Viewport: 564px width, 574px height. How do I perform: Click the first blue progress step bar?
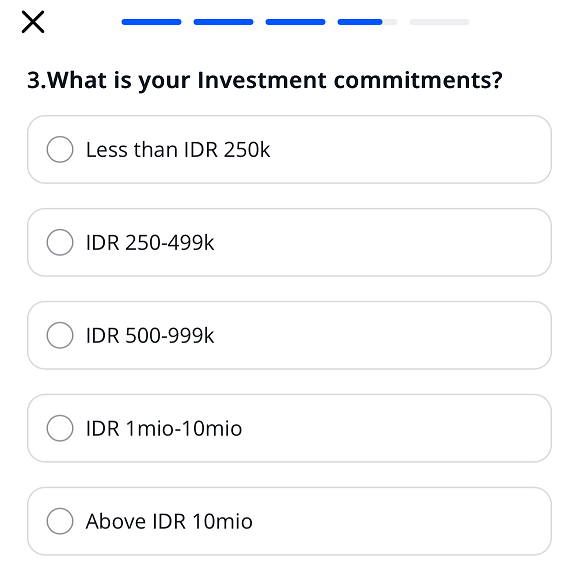coord(152,22)
